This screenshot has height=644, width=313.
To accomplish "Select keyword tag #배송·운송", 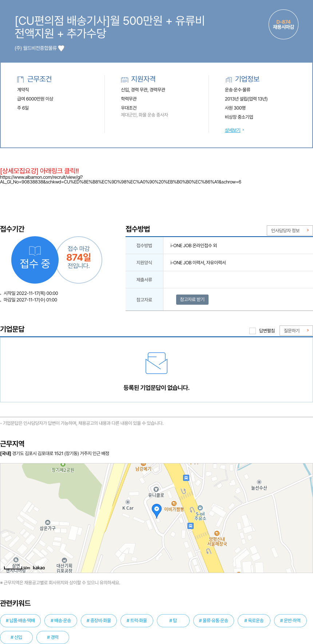I will 61,621.
